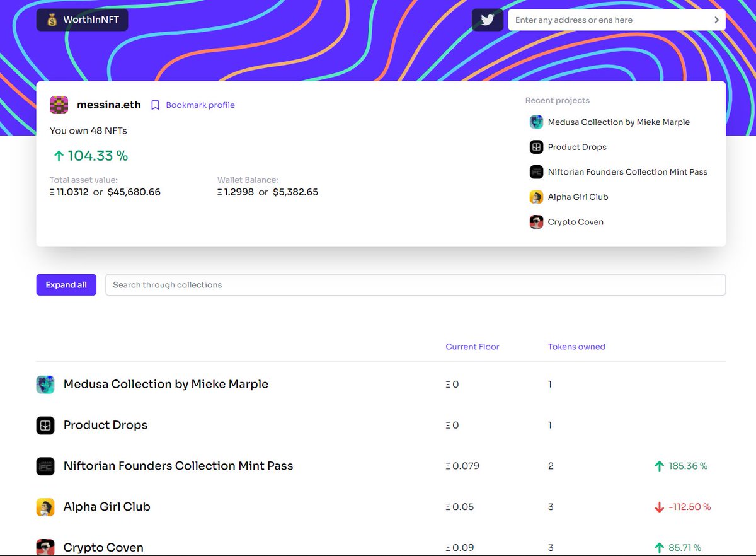Click messina.eth pixel avatar
Screen dimensions: 756x556
(59, 105)
